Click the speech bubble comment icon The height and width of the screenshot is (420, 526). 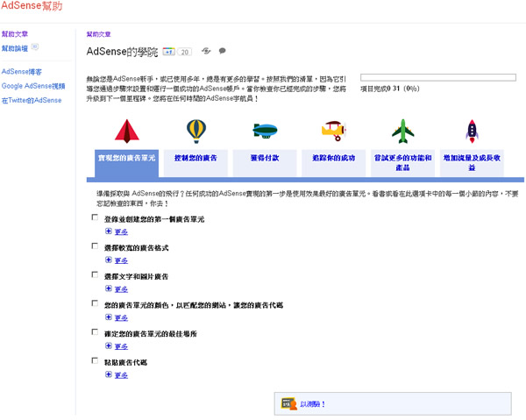pyautogui.click(x=222, y=52)
